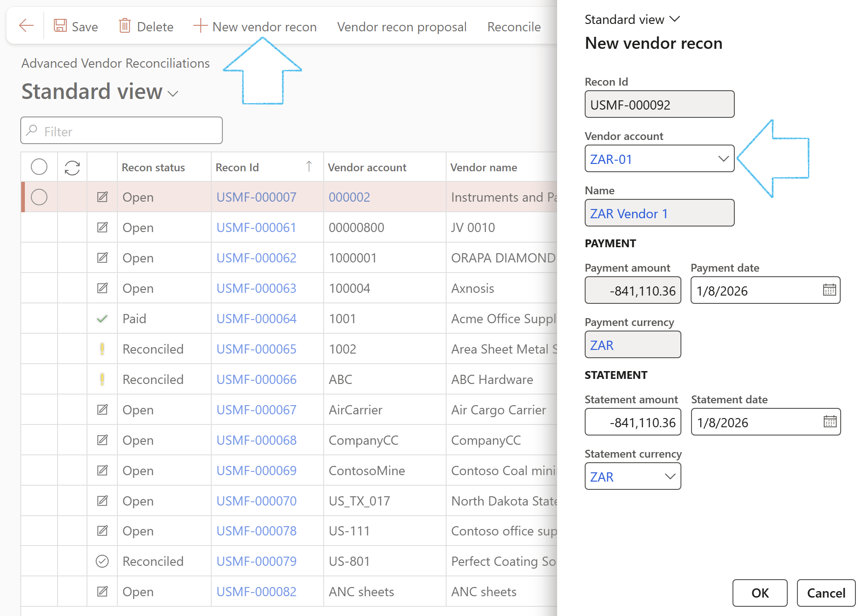Click the grid refresh icon
866x616 pixels.
point(72,168)
